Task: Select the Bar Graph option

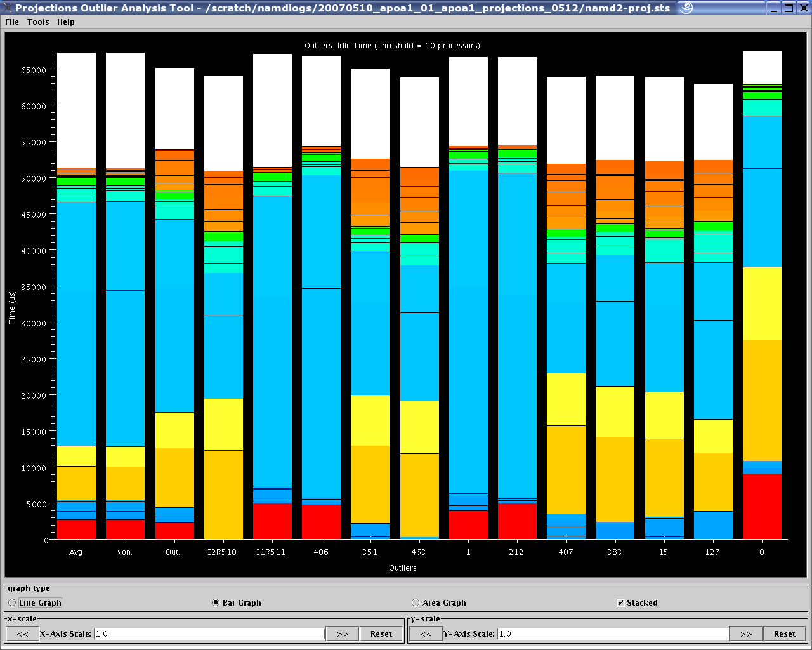Action: click(x=216, y=602)
